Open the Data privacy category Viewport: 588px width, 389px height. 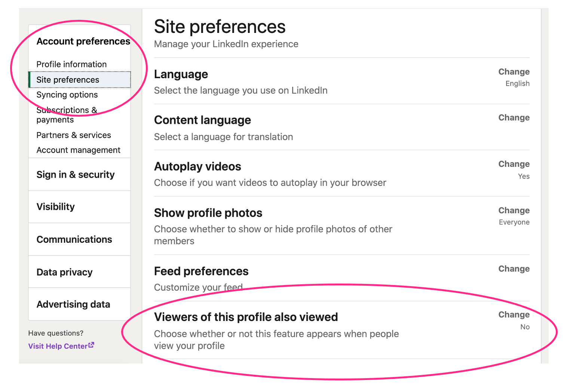(x=80, y=272)
